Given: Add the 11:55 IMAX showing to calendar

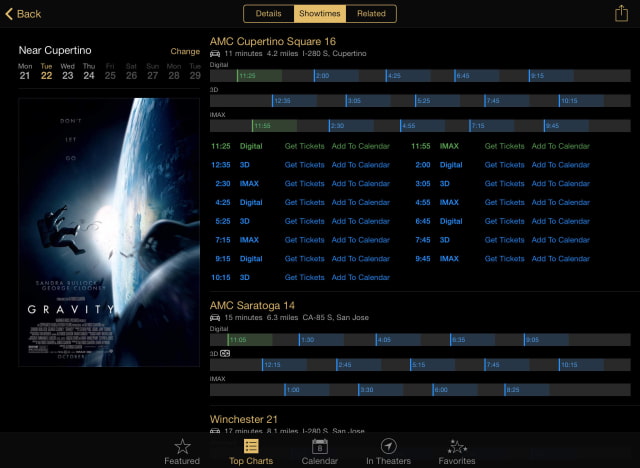Looking at the screenshot, I should point(561,146).
